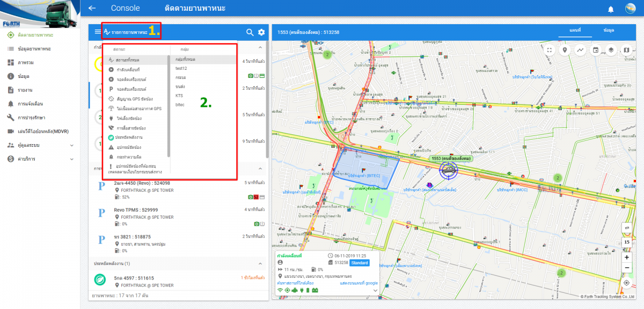Open the route trend line tool

point(580,50)
